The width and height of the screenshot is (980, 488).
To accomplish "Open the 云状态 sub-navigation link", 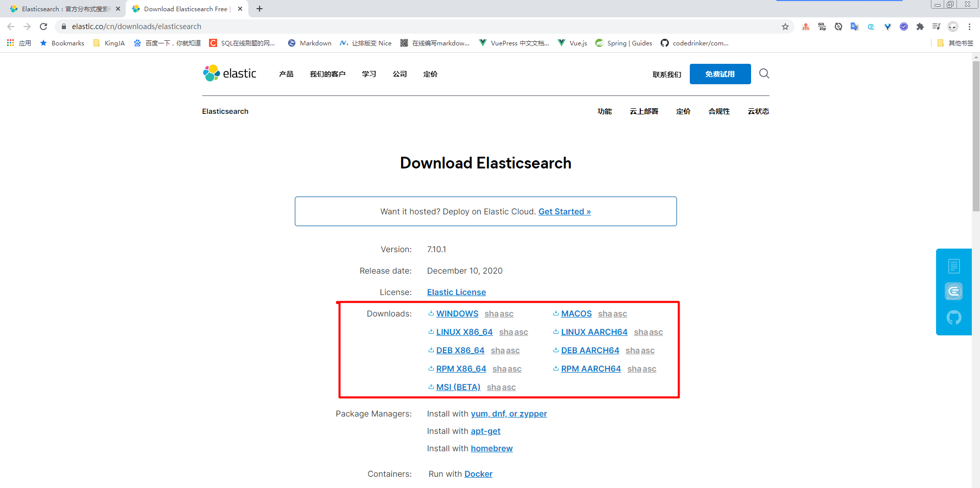I will (x=758, y=111).
